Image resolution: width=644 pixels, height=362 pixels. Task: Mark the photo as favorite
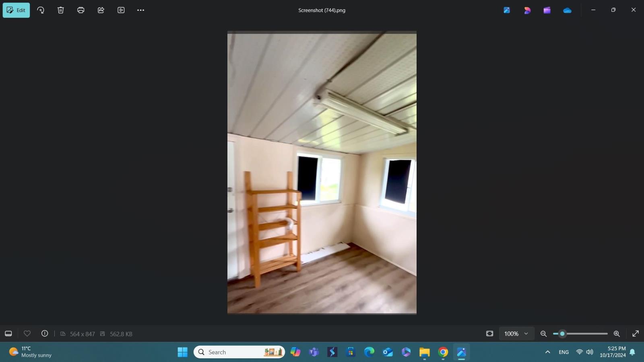click(27, 334)
